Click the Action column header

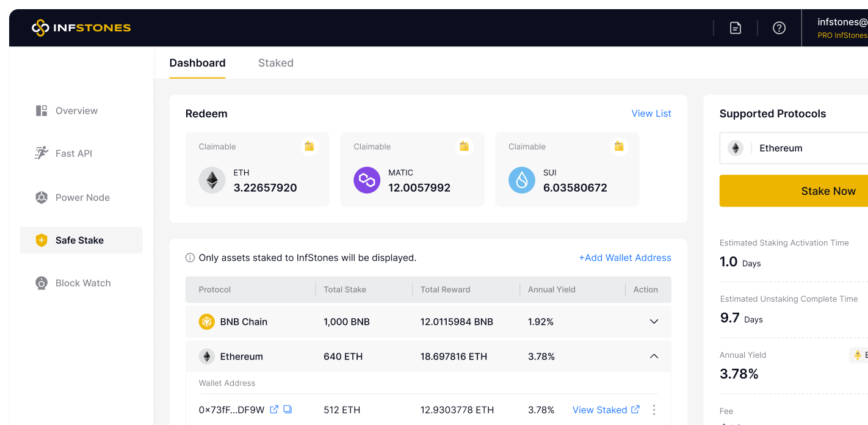(646, 289)
